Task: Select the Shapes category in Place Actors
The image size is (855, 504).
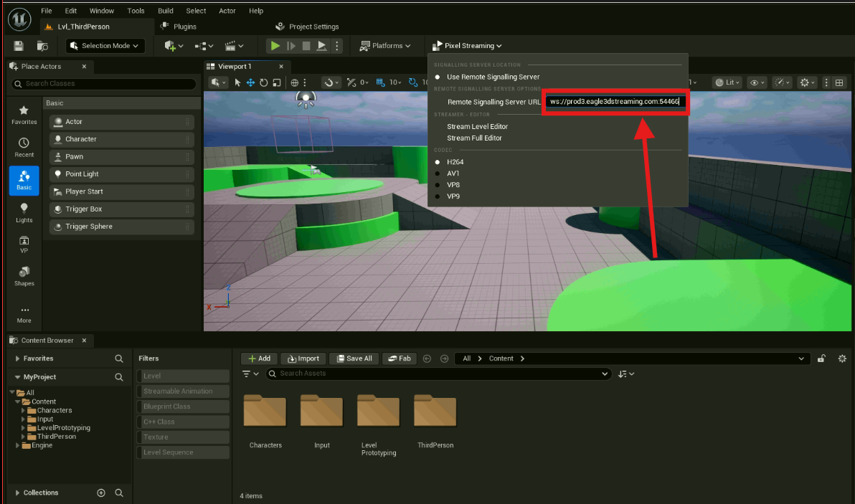Action: (x=24, y=276)
